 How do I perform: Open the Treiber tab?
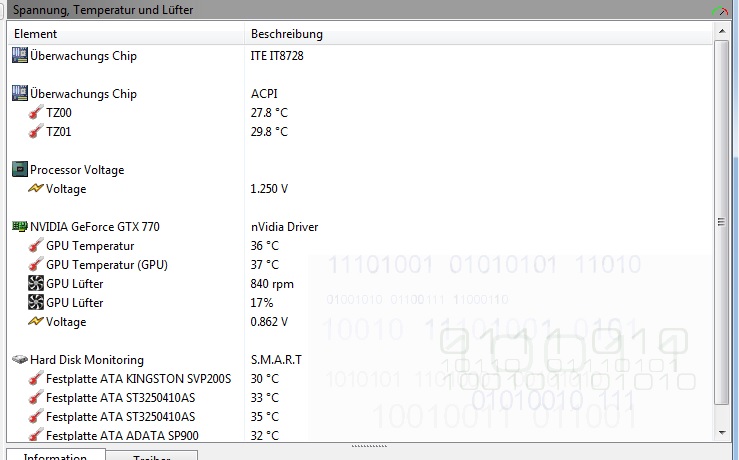(x=152, y=456)
